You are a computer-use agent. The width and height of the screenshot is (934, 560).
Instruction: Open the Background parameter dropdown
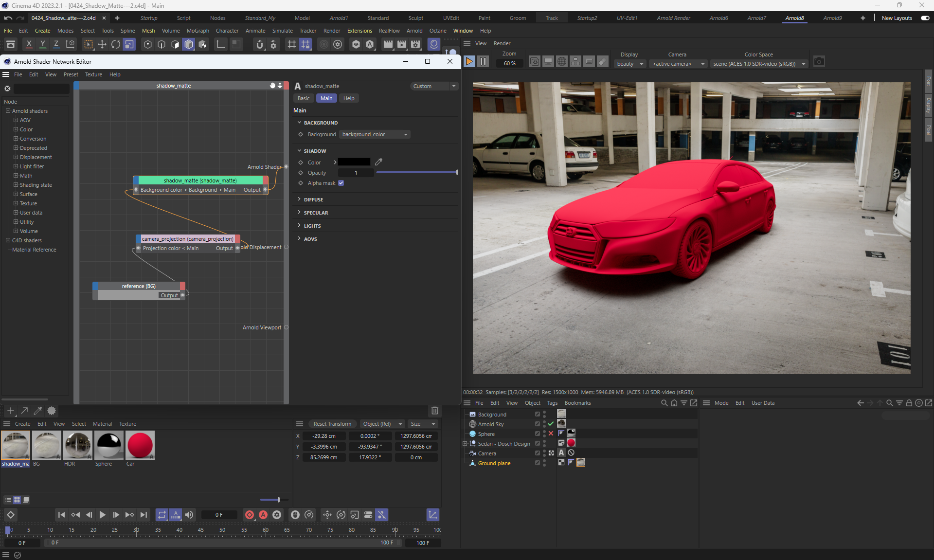[374, 134]
